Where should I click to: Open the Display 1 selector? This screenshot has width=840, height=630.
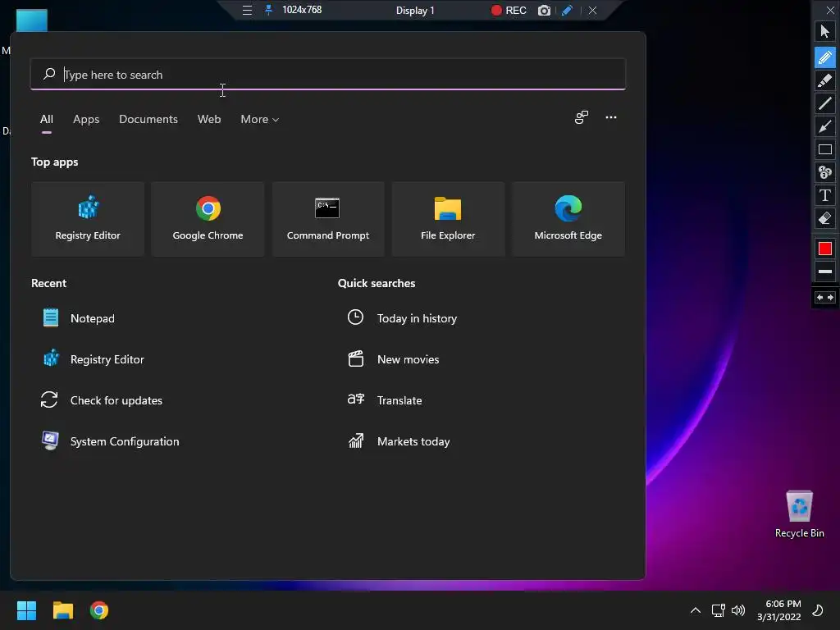(415, 10)
